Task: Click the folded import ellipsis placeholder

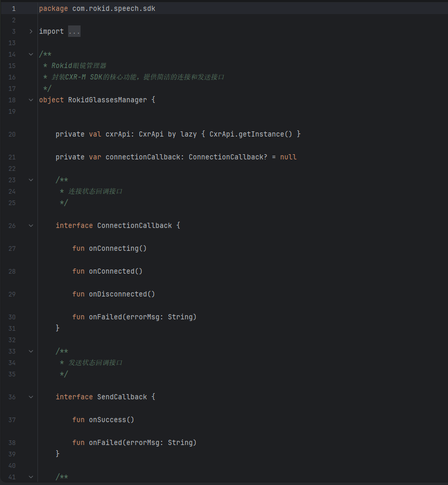Action: pos(74,32)
